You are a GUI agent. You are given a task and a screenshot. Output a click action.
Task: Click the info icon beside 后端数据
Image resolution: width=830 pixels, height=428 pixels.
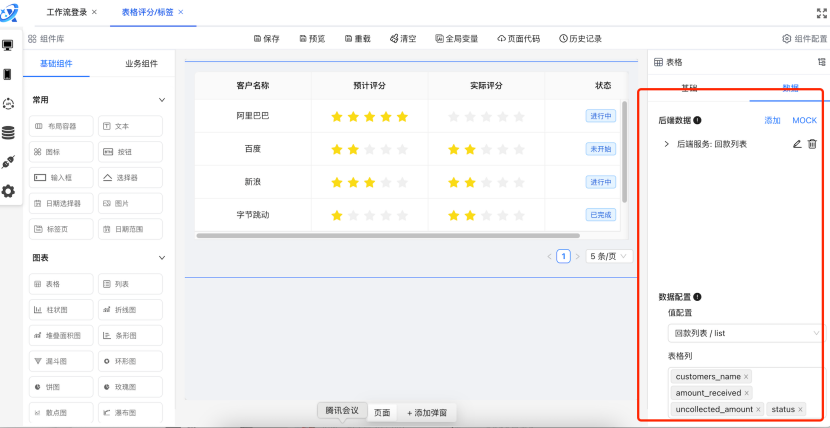(697, 120)
